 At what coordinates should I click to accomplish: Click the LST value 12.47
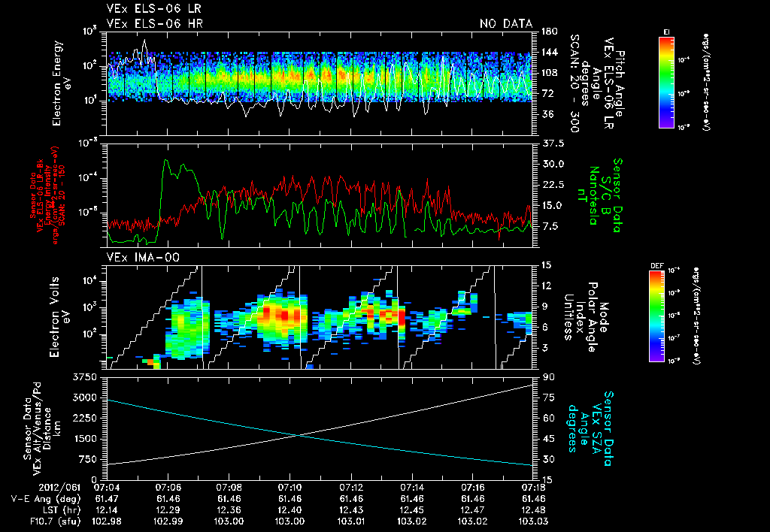point(472,510)
